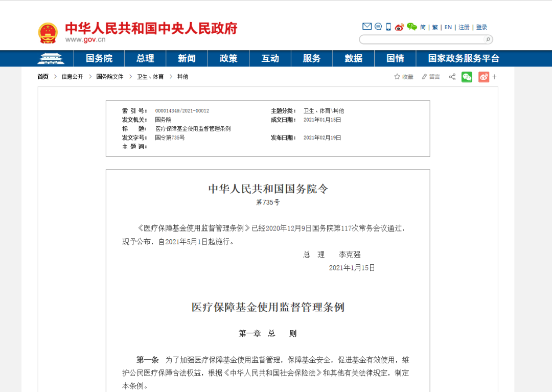Click the plus icon for more sharing options
Image resolution: width=552 pixels, height=392 pixels.
(494, 77)
